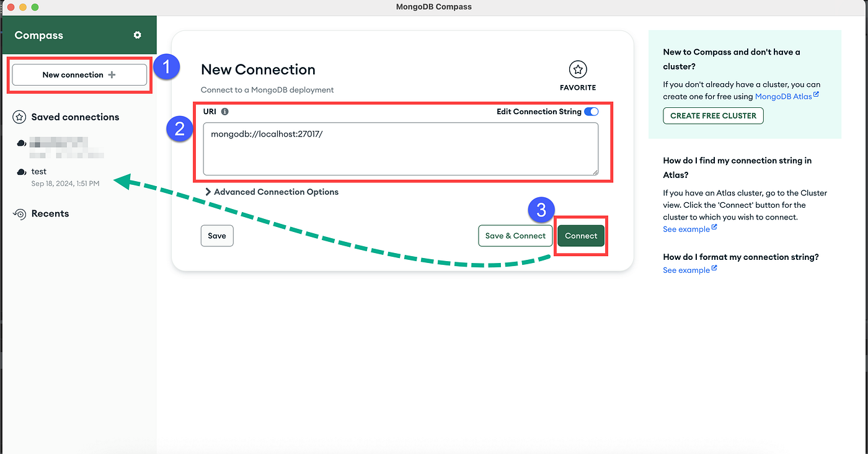The width and height of the screenshot is (868, 454).
Task: Expand Advanced Connection Options
Action: click(272, 192)
